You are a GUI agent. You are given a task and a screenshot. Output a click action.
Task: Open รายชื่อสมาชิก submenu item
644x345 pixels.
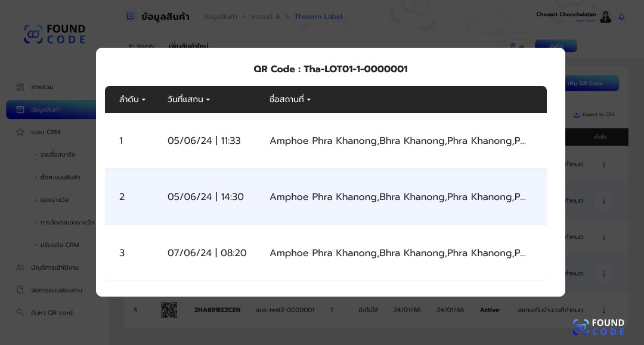click(x=57, y=155)
